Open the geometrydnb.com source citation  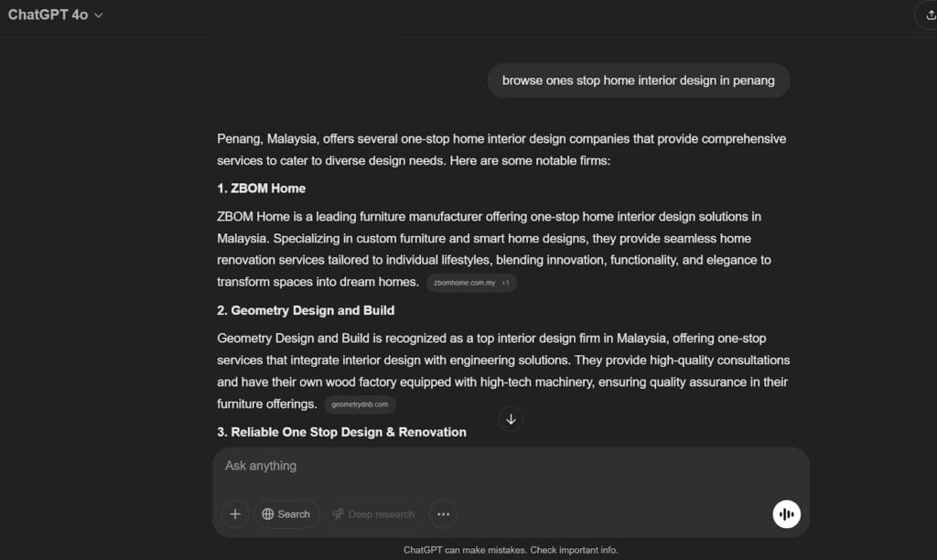click(360, 404)
